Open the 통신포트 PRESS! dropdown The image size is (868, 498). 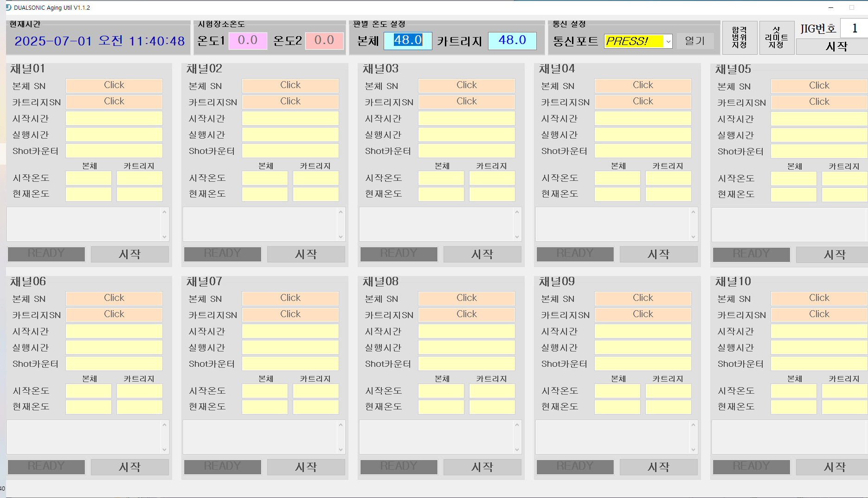point(668,41)
